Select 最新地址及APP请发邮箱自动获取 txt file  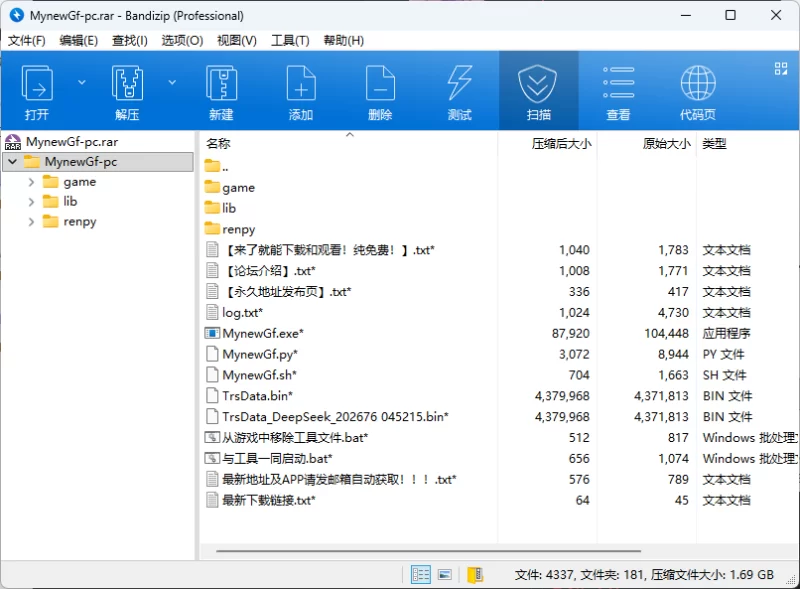(339, 479)
